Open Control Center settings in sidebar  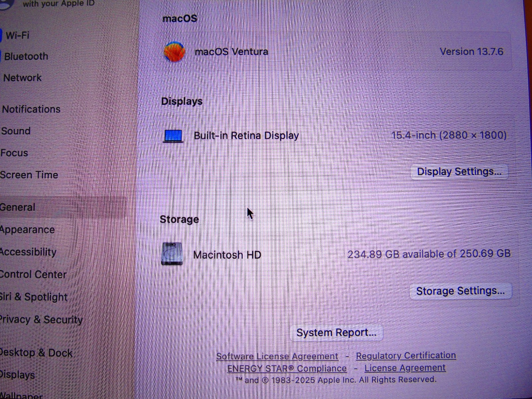coord(33,274)
